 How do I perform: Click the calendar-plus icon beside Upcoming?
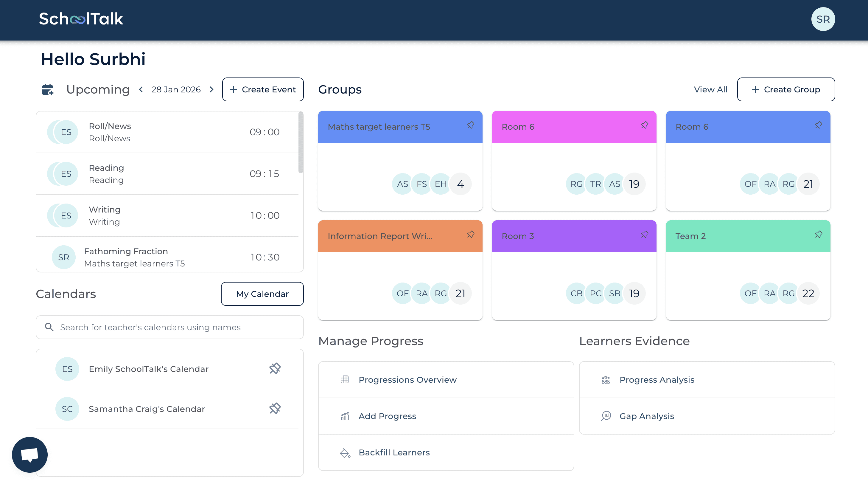(x=48, y=90)
